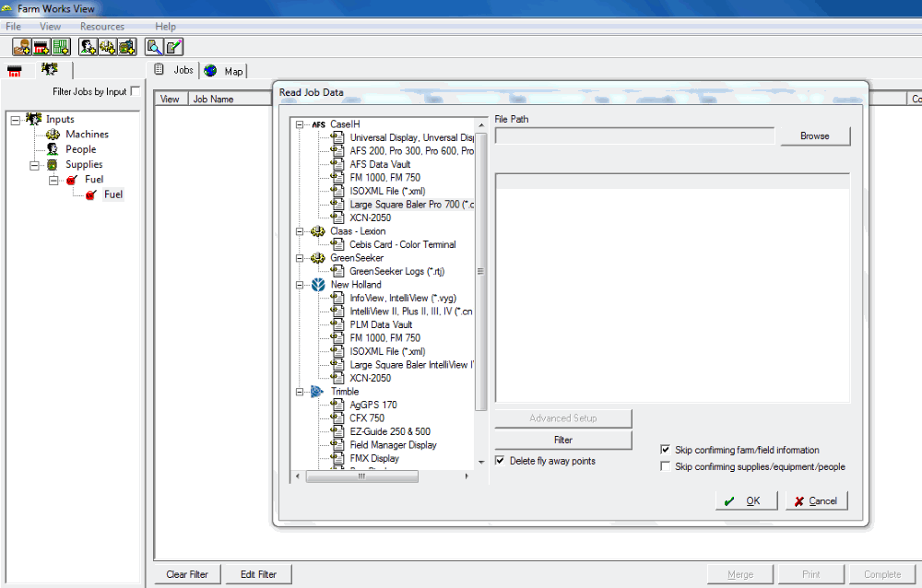Enable Skip confirming supplies/equipment/people

[665, 466]
